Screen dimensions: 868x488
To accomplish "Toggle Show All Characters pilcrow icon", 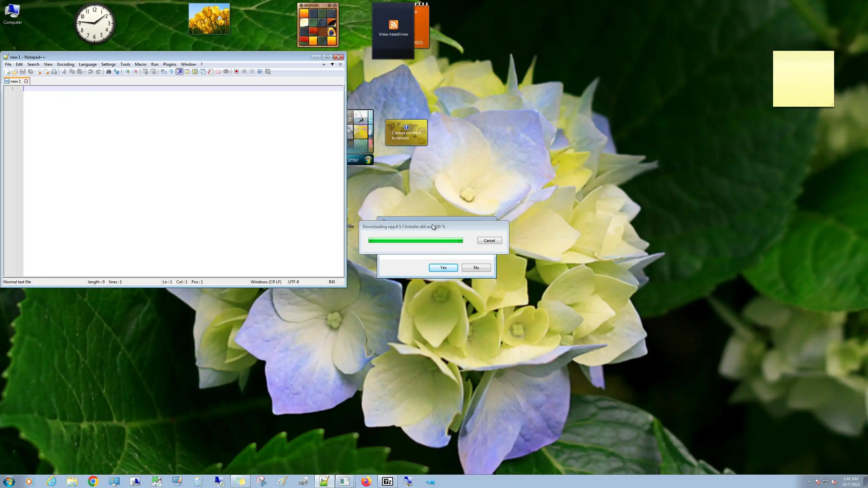I will (171, 72).
